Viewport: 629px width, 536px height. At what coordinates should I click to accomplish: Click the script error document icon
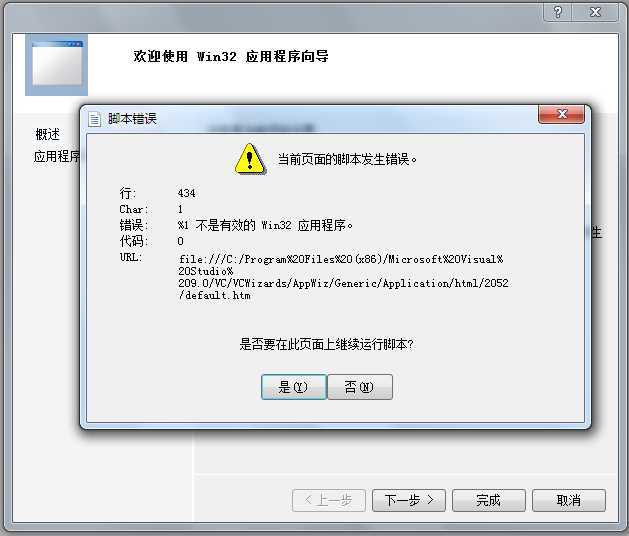pos(95,119)
